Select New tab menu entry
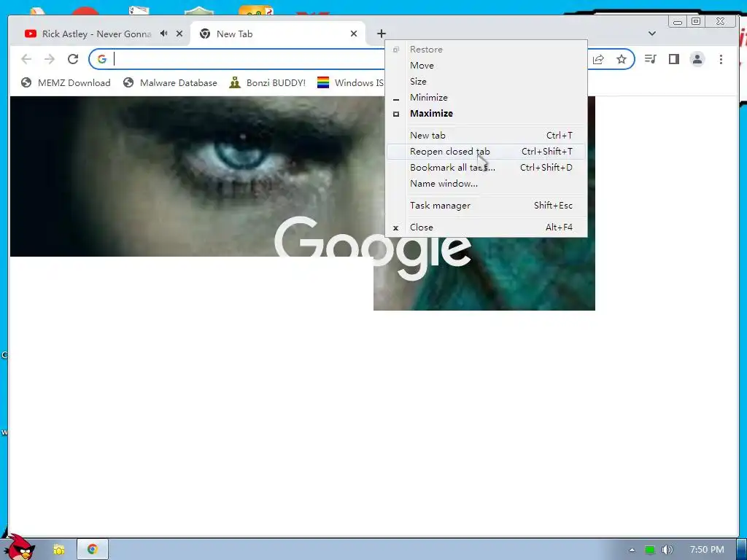 (x=486, y=135)
